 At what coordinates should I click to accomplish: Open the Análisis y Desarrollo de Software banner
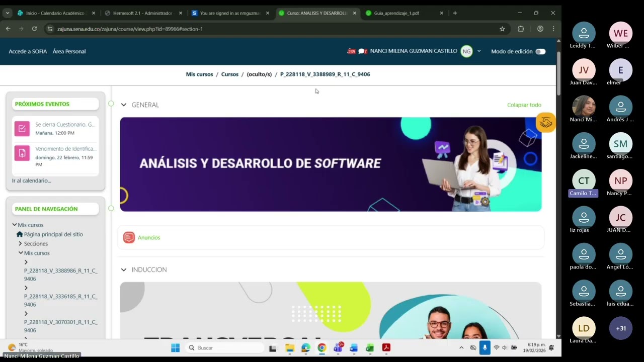(x=331, y=164)
